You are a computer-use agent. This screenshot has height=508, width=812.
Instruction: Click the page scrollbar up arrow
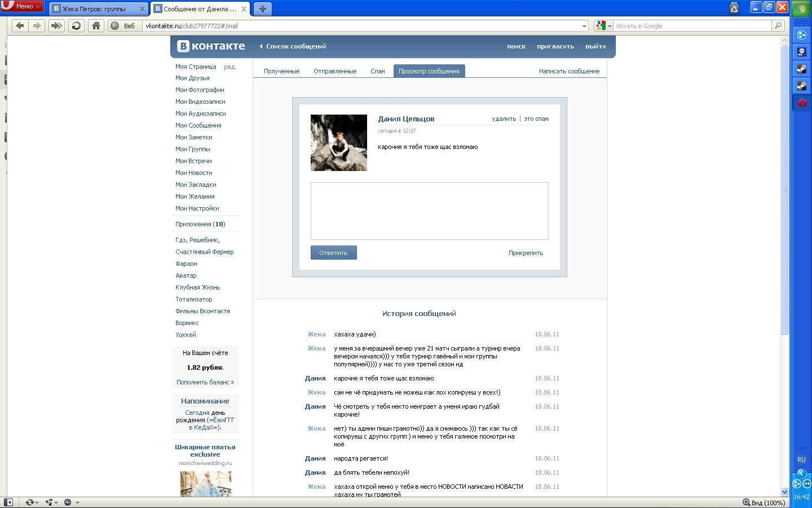tap(784, 40)
